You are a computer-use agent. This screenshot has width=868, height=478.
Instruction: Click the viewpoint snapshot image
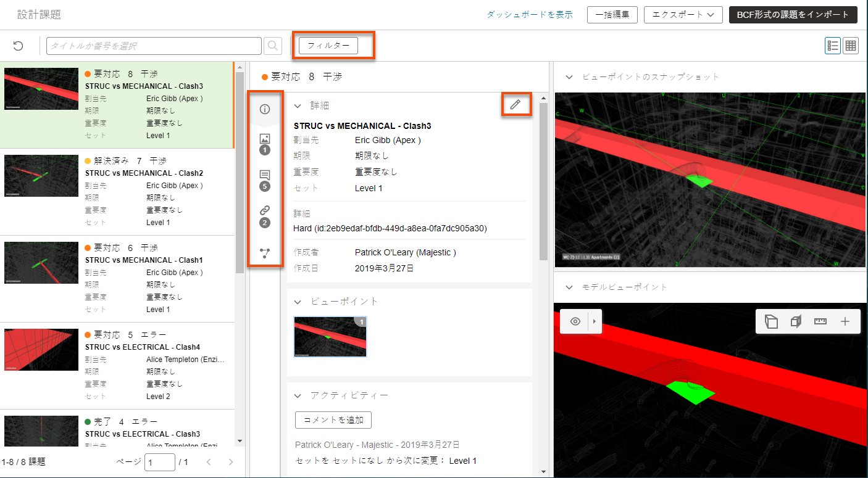coord(710,180)
